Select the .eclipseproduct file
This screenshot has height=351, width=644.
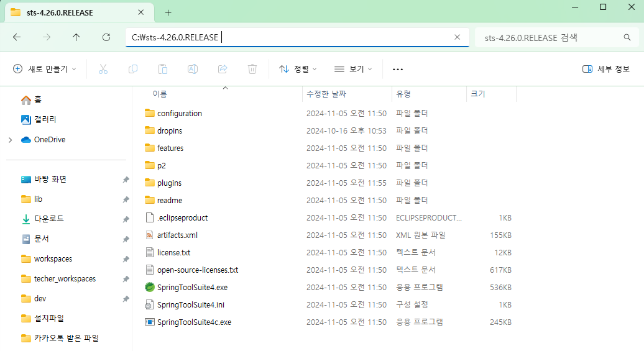(177, 217)
